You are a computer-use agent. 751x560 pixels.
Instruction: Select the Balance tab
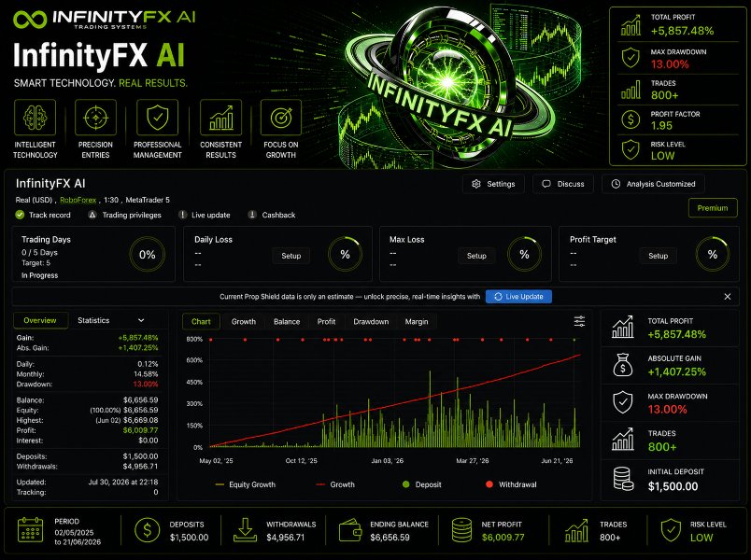[287, 322]
